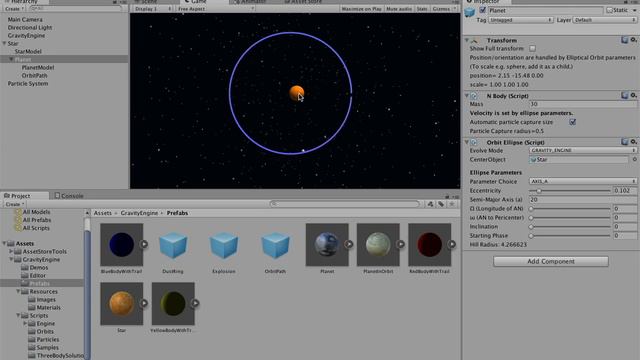Image resolution: width=640 pixels, height=360 pixels.
Task: Expand BlueBodyWithTrail prefab arrow button
Action: click(144, 244)
